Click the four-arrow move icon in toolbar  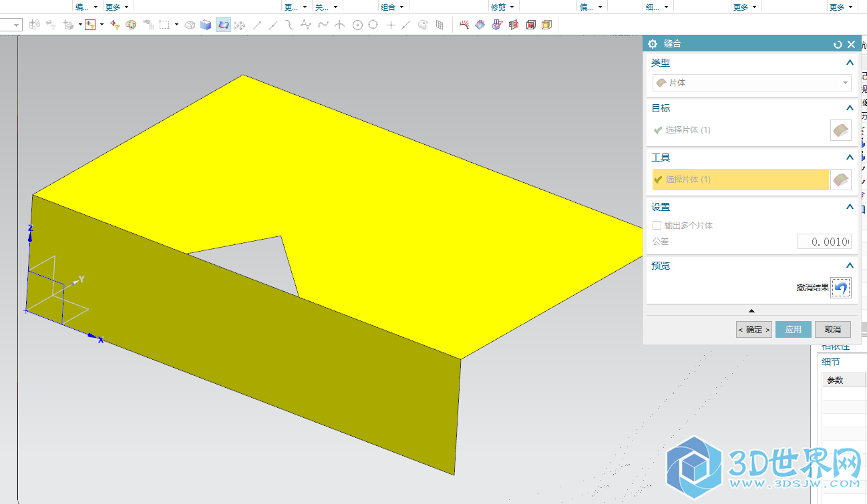point(240,25)
